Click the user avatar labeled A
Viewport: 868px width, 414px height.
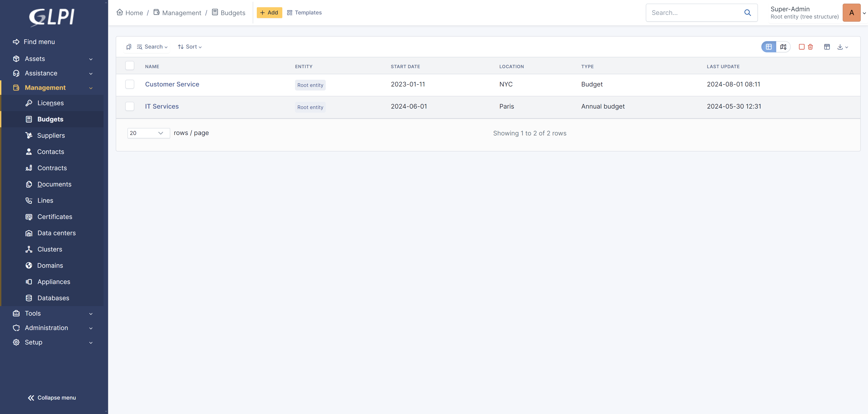point(851,13)
